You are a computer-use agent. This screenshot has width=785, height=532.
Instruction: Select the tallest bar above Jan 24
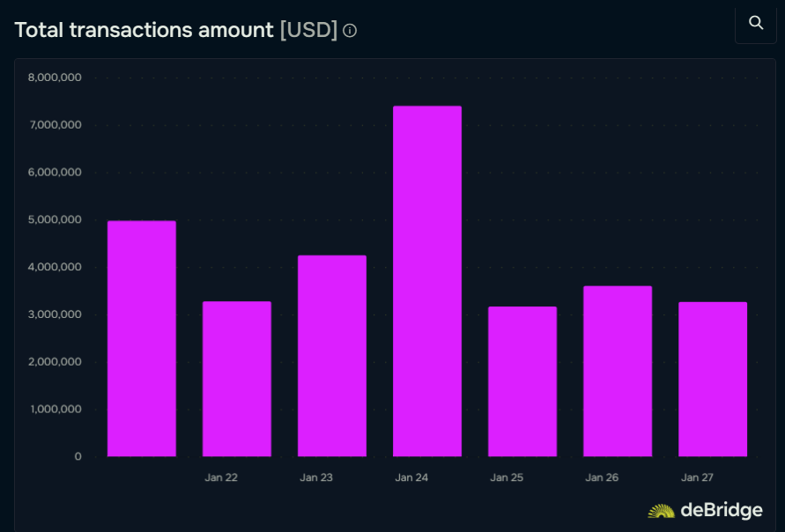pyautogui.click(x=426, y=282)
